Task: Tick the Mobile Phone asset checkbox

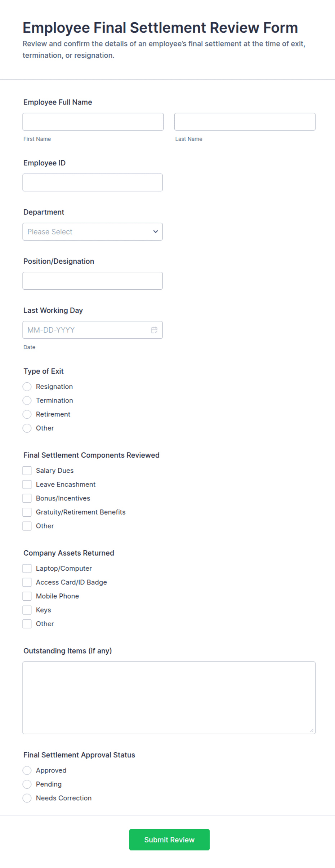Action: 27,596
